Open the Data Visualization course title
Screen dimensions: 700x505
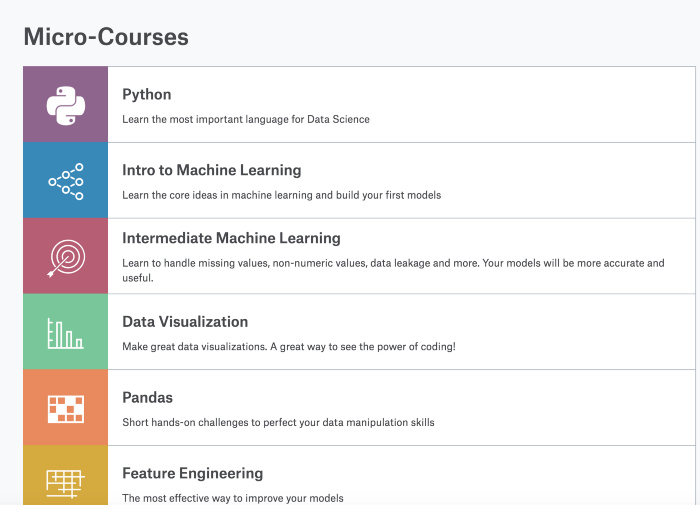[x=185, y=322]
